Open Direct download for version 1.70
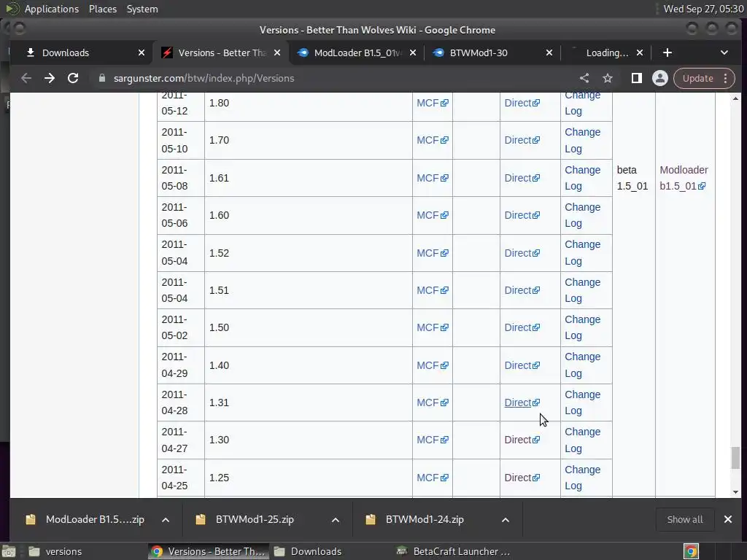 click(522, 140)
